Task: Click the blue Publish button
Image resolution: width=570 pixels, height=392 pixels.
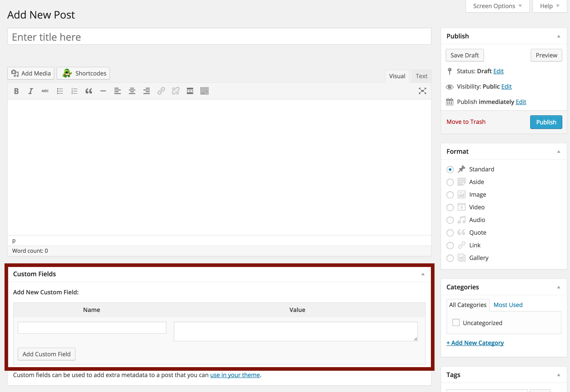Action: pyautogui.click(x=546, y=122)
